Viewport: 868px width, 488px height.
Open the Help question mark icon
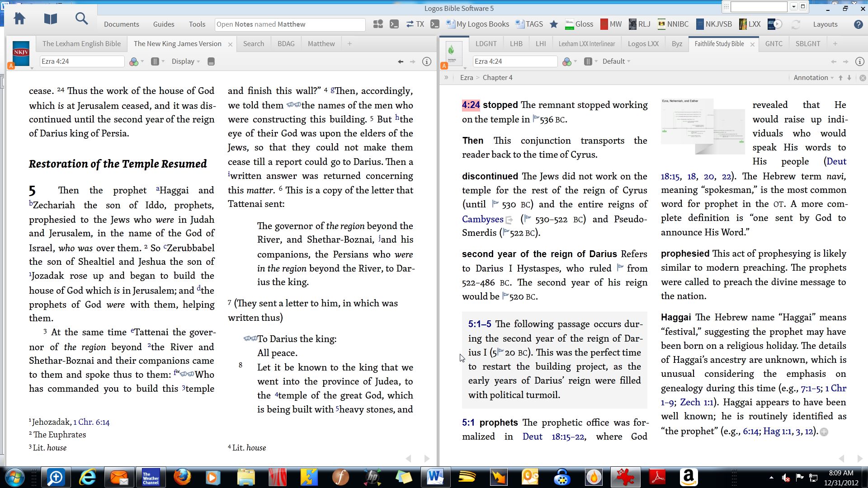(858, 24)
